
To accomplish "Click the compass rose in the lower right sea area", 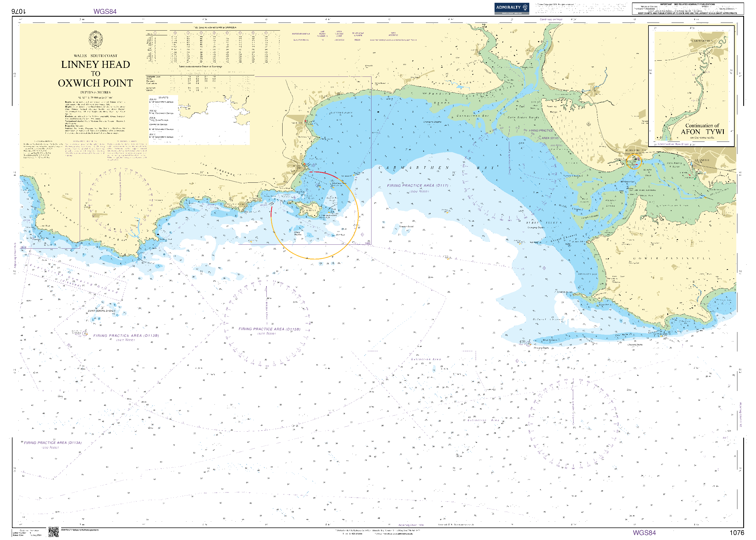I will (x=573, y=423).
